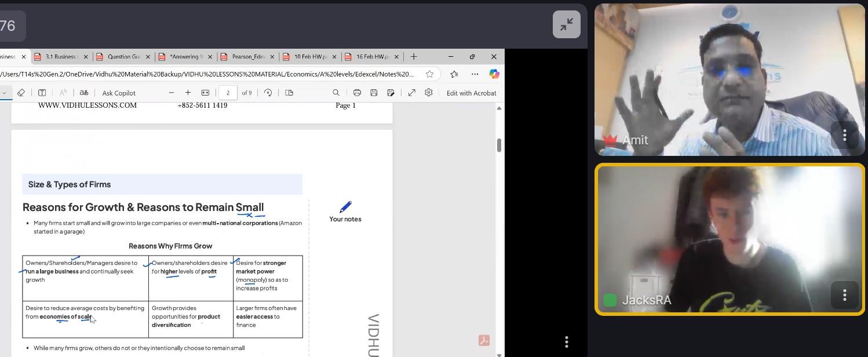Open the PDF search magnifier
This screenshot has height=357, width=868.
tap(336, 93)
